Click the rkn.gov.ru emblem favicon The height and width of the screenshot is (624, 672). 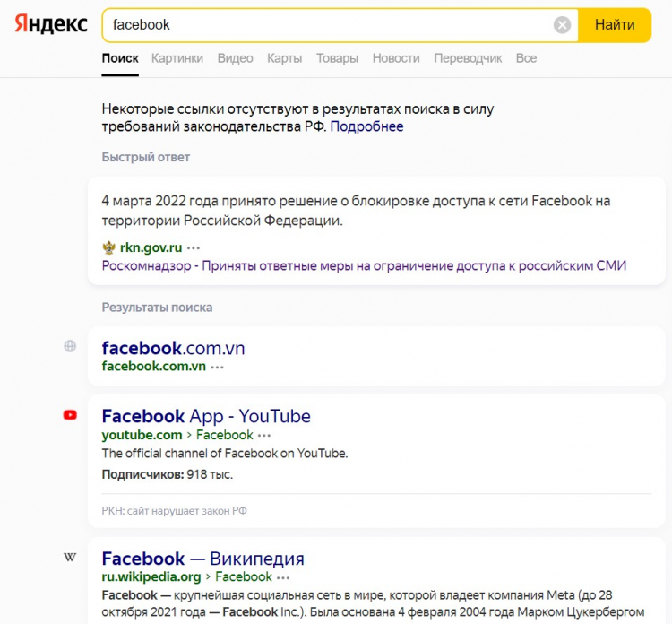[108, 247]
